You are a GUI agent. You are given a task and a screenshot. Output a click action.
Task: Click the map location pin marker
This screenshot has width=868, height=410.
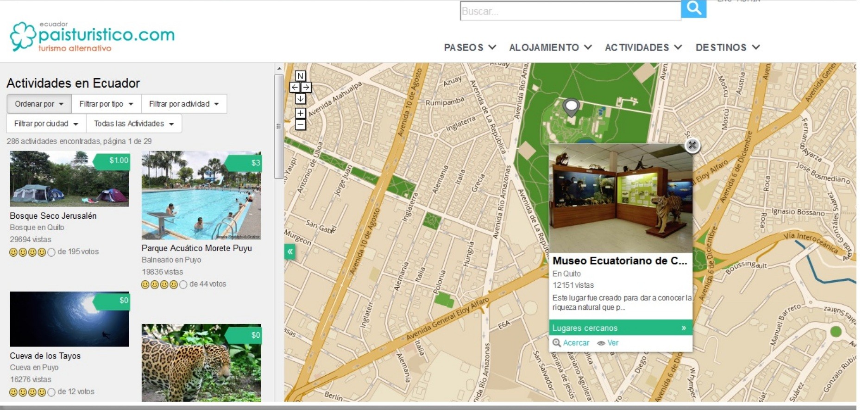(x=572, y=107)
